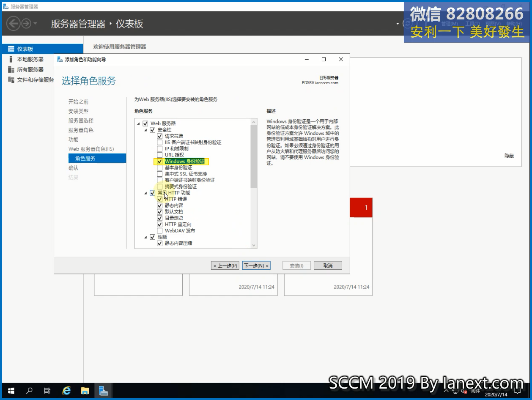This screenshot has height=400, width=532.
Task: Uncheck the HTTP 错误 checkbox
Action: click(160, 199)
